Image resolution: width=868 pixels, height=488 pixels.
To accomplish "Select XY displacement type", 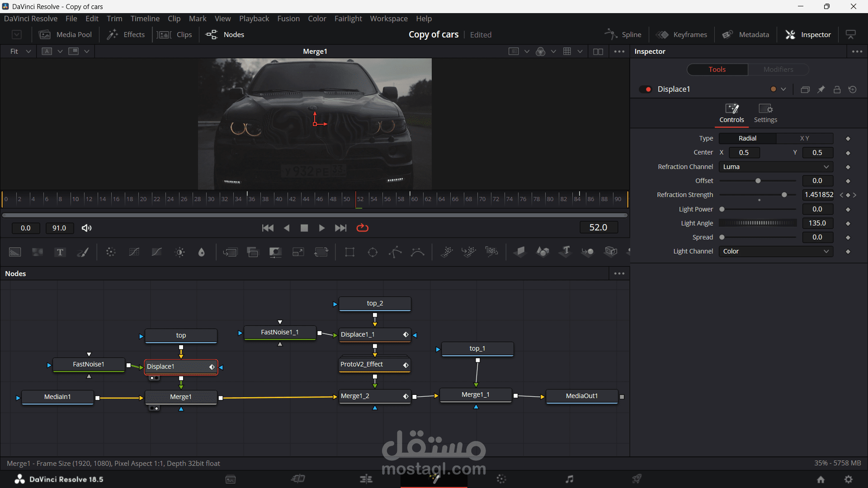I will [x=804, y=138].
